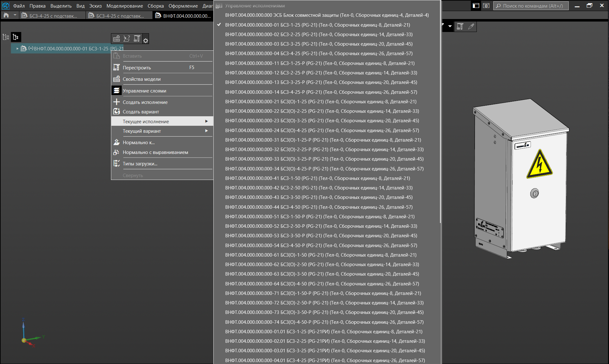
Task: Switch to hierarchical model tree view icon
Action: click(x=16, y=37)
